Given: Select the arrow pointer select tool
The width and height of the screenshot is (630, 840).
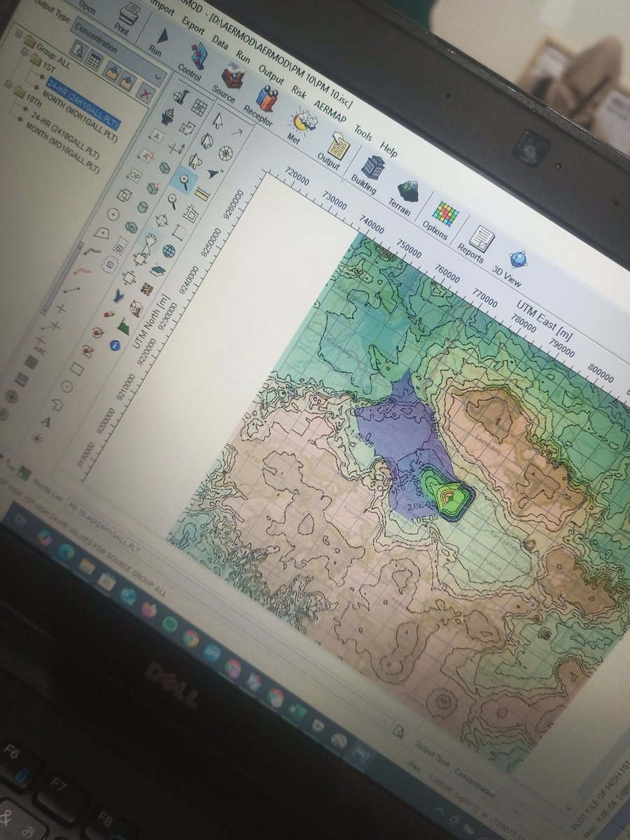Looking at the screenshot, I should click(218, 120).
